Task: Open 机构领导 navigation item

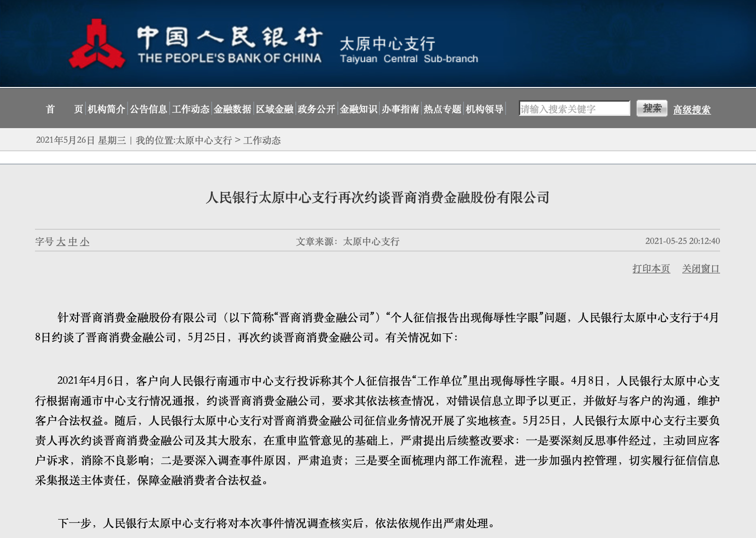Action: point(485,109)
